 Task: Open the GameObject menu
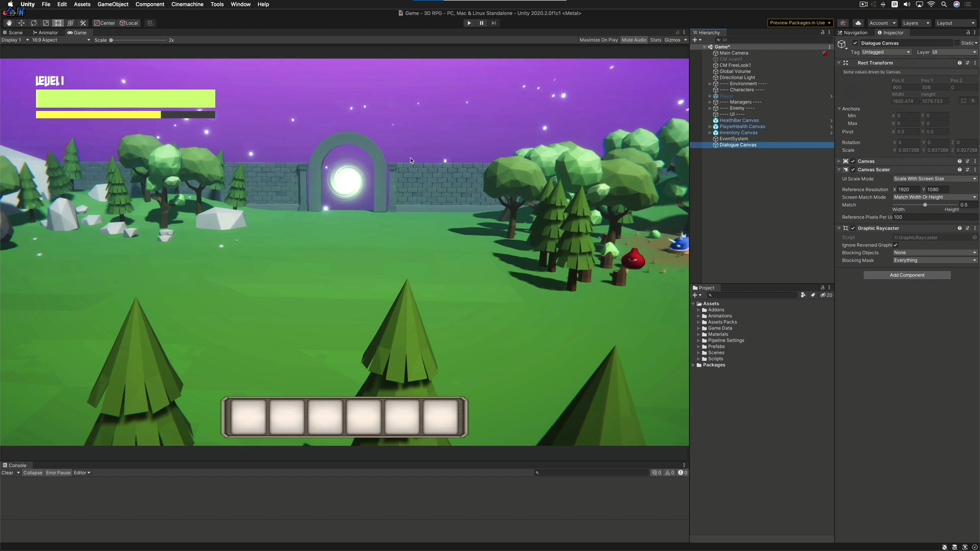(x=113, y=4)
